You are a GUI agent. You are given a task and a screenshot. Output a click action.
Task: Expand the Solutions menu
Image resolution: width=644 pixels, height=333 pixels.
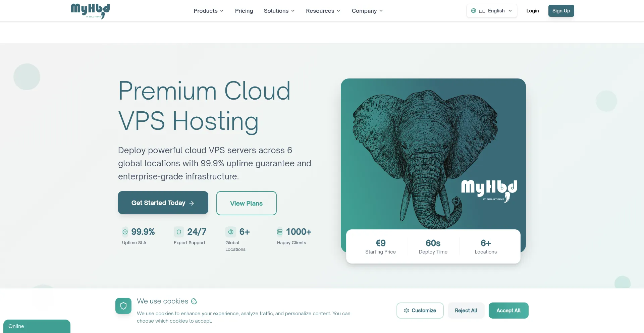[279, 11]
